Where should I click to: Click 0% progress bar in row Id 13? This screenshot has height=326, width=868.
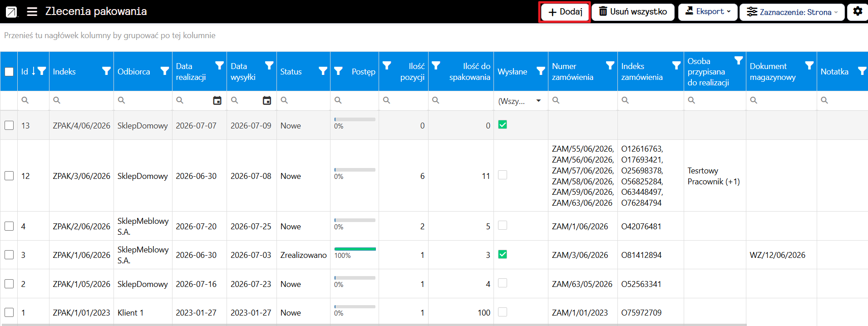click(355, 119)
